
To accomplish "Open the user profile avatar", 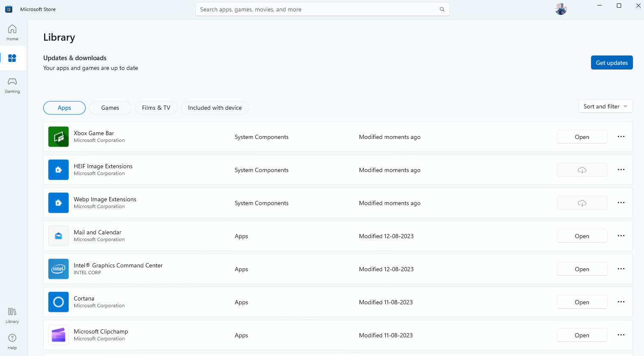I will pos(560,9).
